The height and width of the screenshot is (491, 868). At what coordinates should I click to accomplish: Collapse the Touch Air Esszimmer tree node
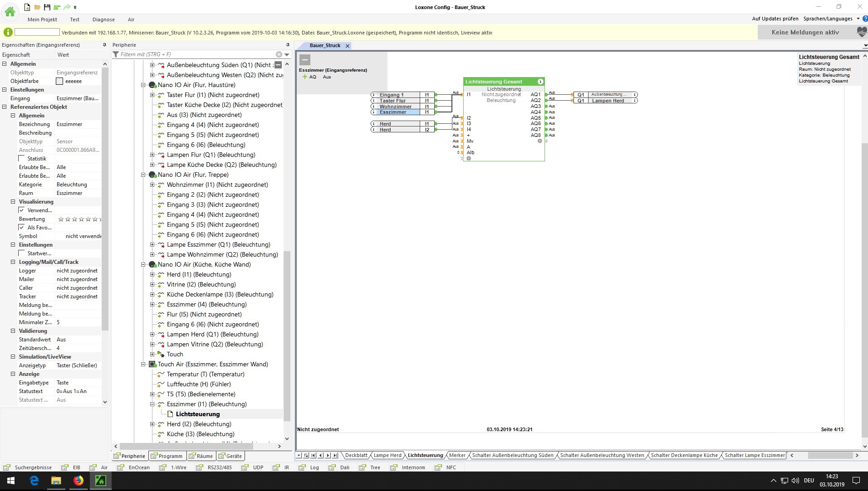click(143, 365)
